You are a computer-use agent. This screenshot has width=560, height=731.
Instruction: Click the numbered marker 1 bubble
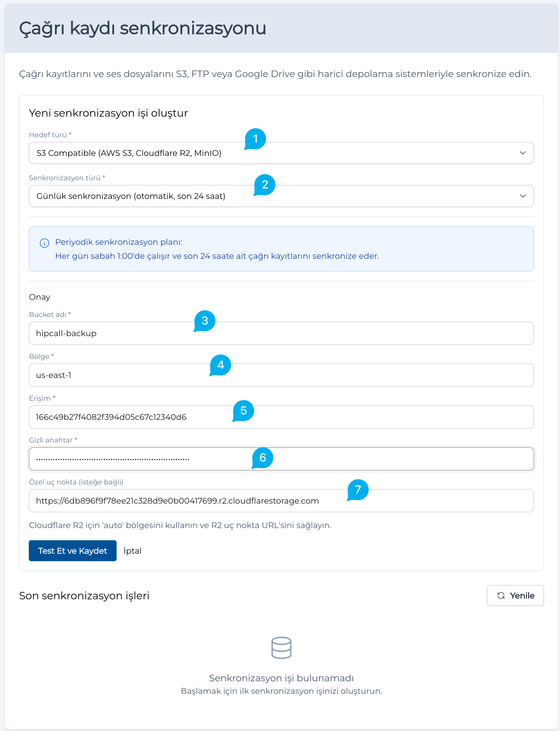click(255, 139)
